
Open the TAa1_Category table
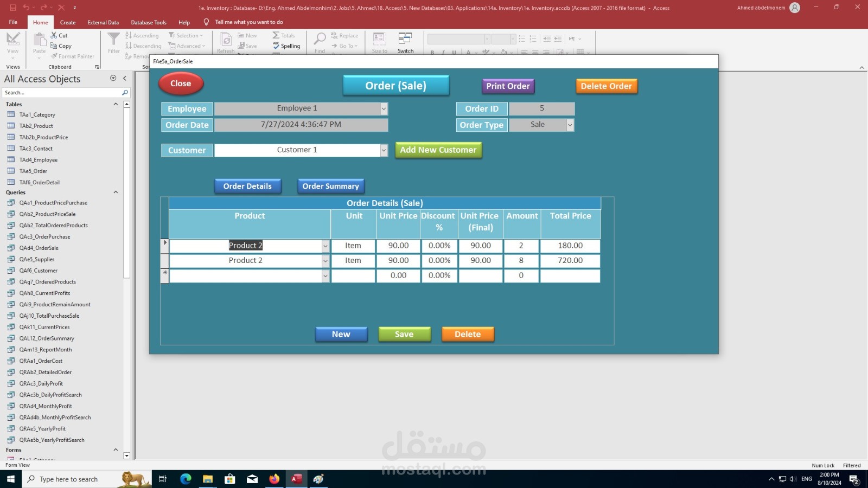tap(37, 115)
